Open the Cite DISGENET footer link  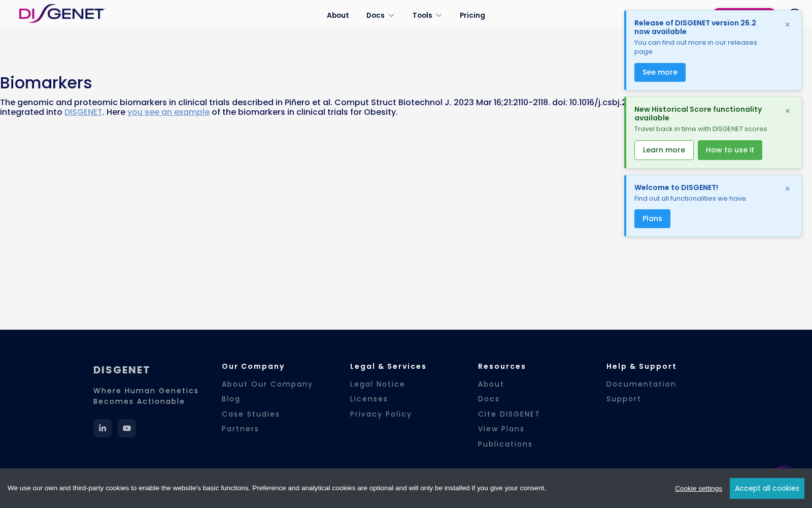509,414
